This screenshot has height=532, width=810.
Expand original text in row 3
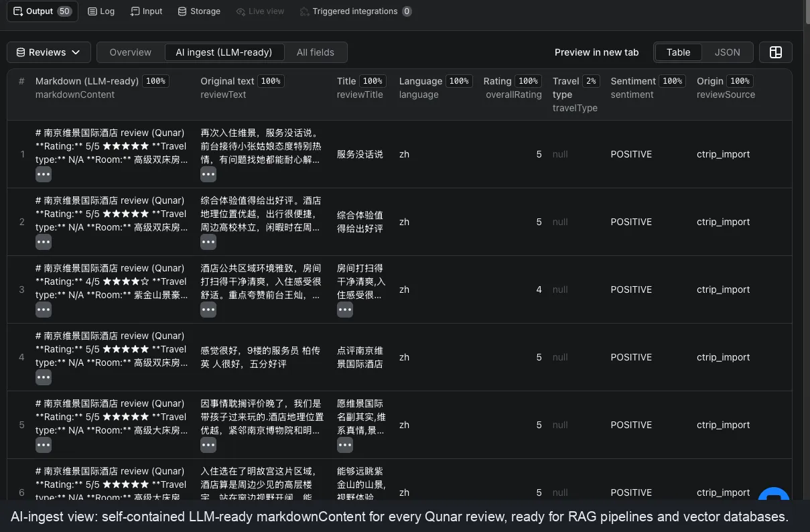[208, 310]
